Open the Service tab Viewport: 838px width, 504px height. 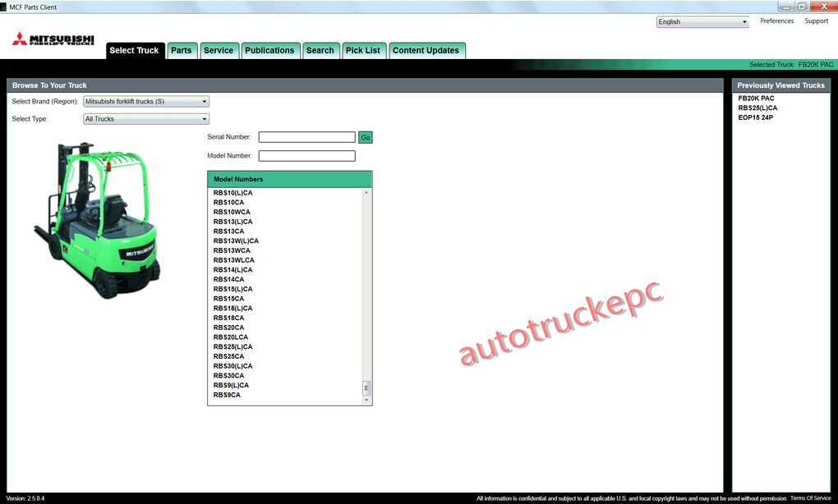point(219,50)
